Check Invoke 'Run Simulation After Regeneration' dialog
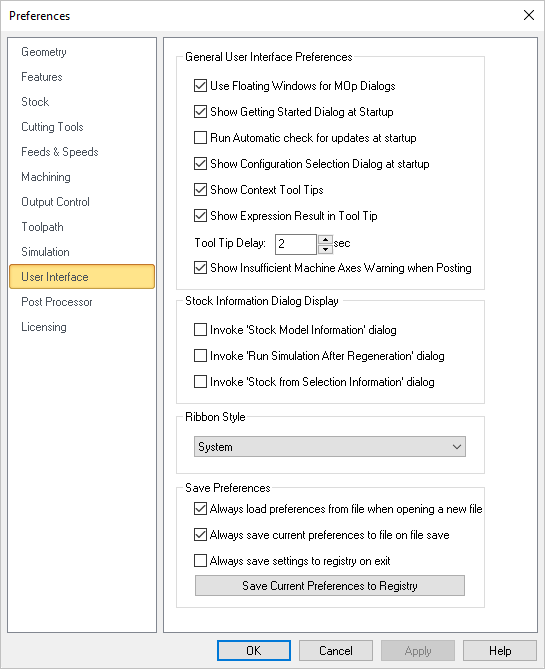 coord(200,356)
